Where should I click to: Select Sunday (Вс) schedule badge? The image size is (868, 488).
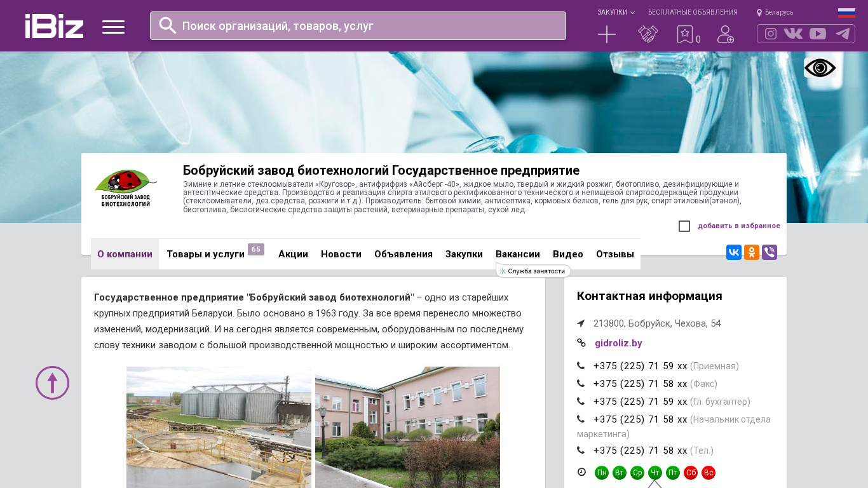709,473
